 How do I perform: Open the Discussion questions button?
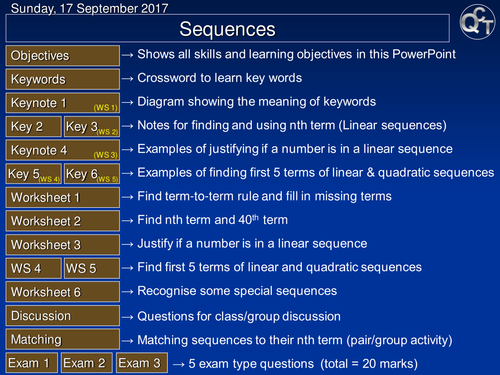click(63, 316)
